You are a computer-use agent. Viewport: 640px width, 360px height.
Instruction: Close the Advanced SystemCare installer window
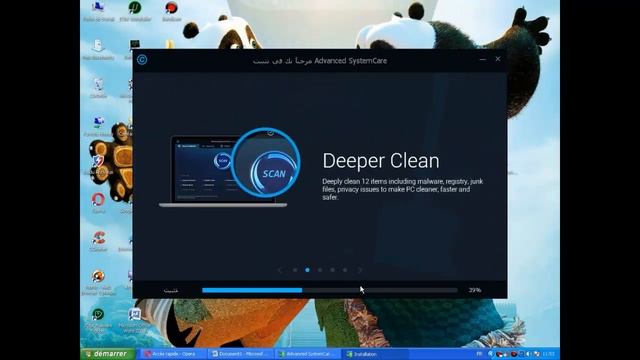[498, 59]
